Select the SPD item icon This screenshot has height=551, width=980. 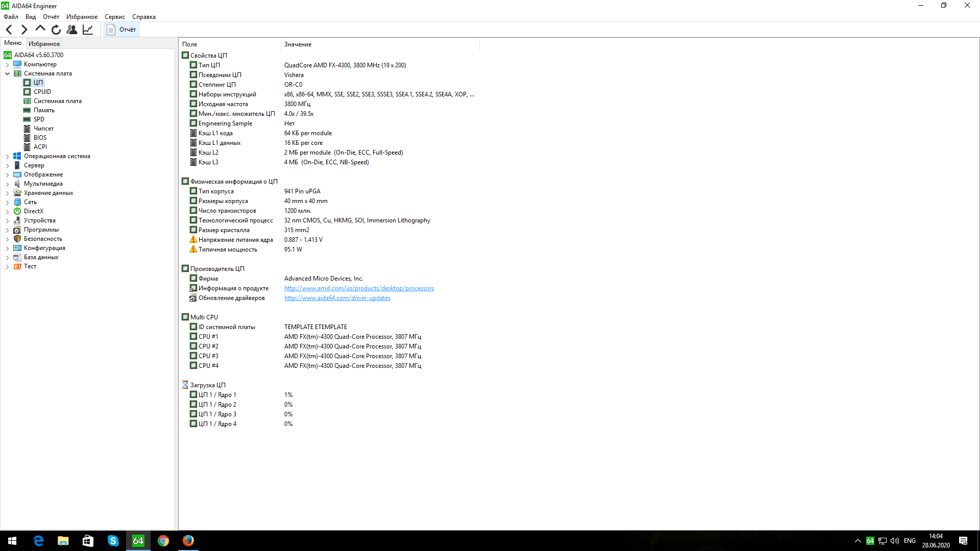(27, 119)
